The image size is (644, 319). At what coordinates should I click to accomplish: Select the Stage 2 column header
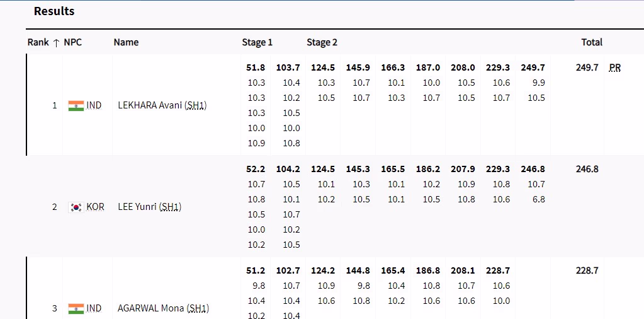point(322,42)
